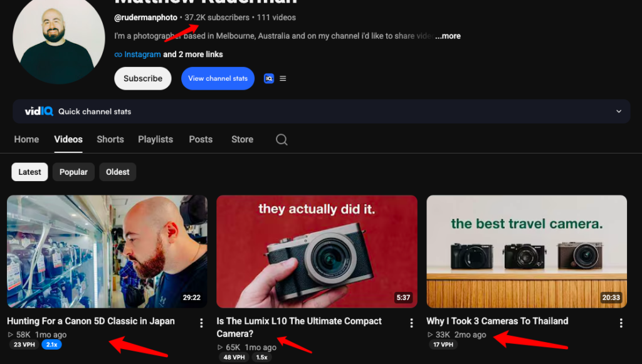Click the 37.2K subscribers text

coord(217,18)
